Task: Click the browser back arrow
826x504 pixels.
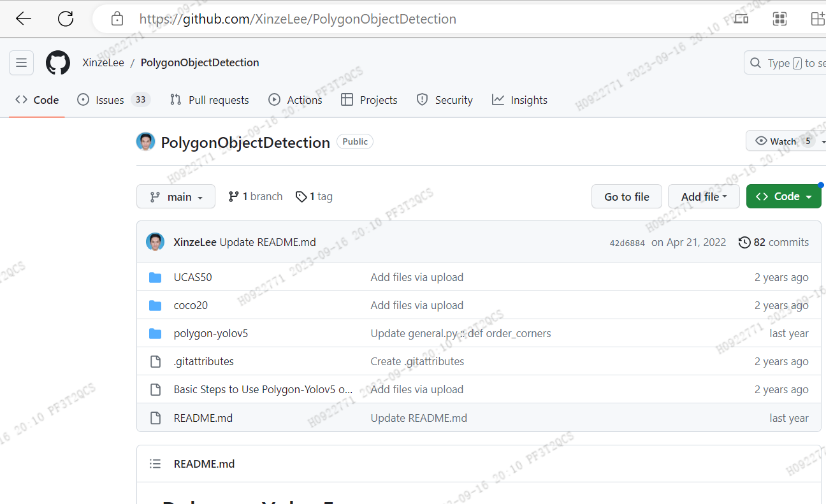Action: [x=24, y=19]
